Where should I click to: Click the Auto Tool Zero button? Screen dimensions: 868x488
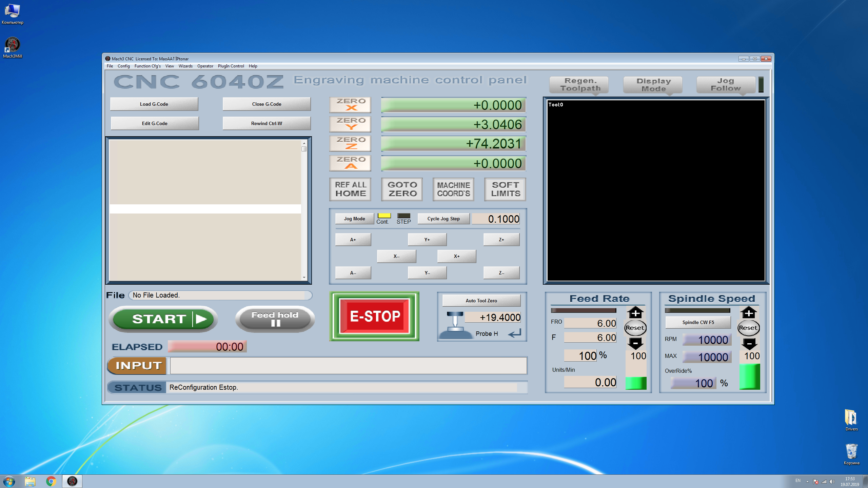[481, 301]
